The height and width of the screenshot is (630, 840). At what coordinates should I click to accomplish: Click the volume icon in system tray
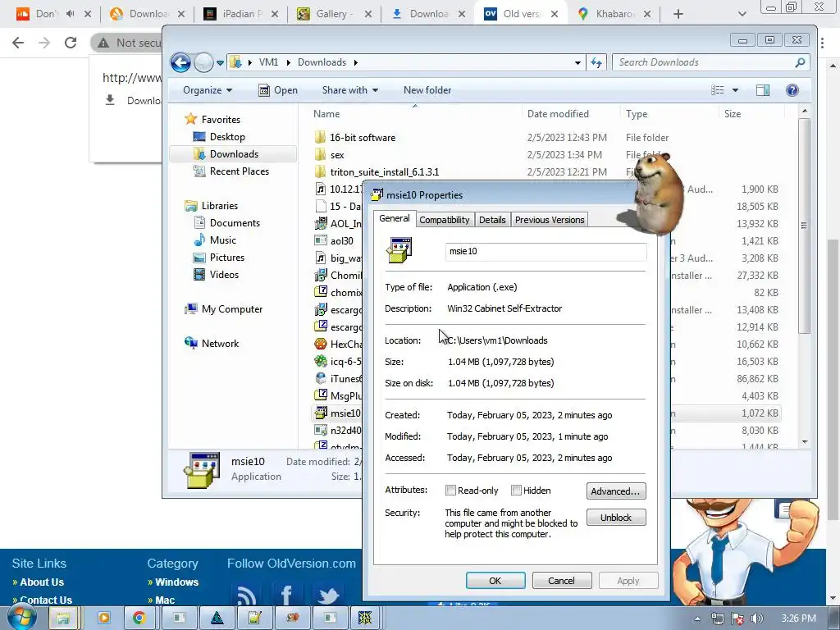pyautogui.click(x=757, y=619)
